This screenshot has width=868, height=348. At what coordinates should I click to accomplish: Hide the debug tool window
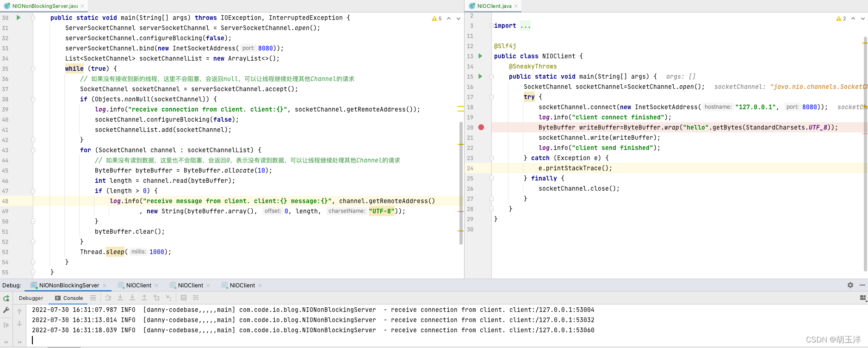862,285
